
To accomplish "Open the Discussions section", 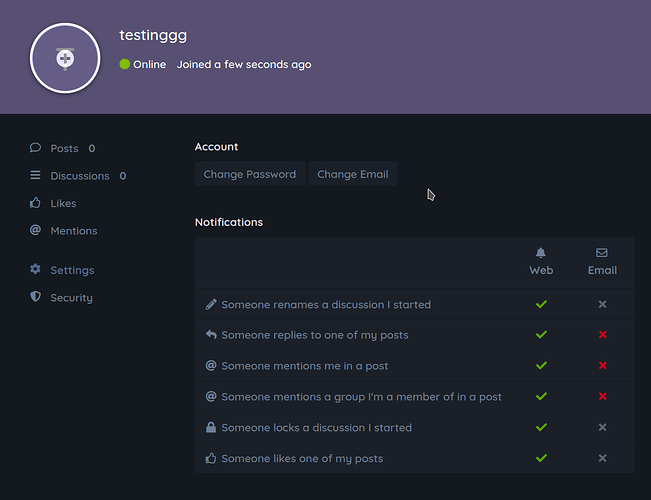I will point(78,176).
